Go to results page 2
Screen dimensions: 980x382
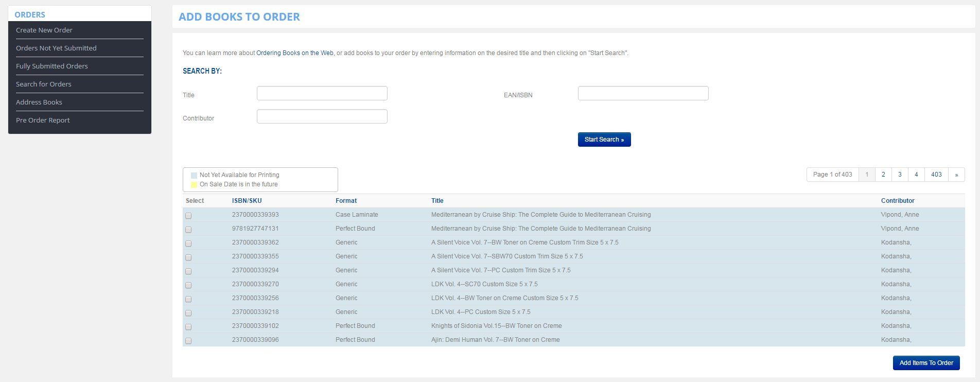point(883,175)
